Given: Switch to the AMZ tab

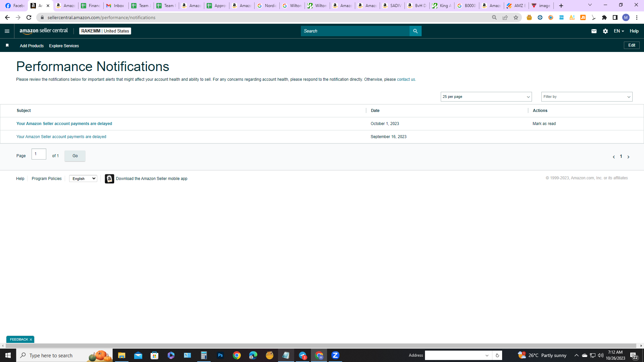Looking at the screenshot, I should (517, 6).
